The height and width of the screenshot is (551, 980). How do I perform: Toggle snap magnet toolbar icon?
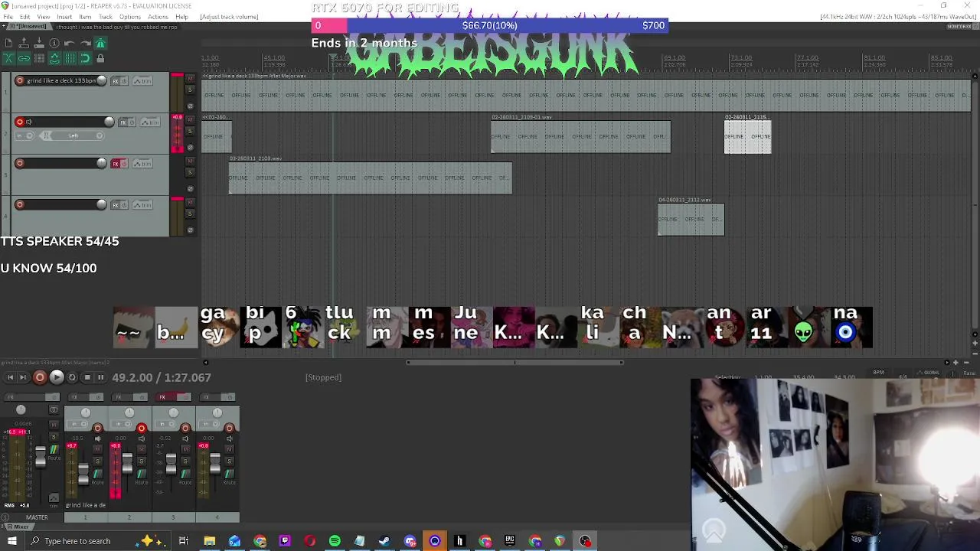point(85,58)
